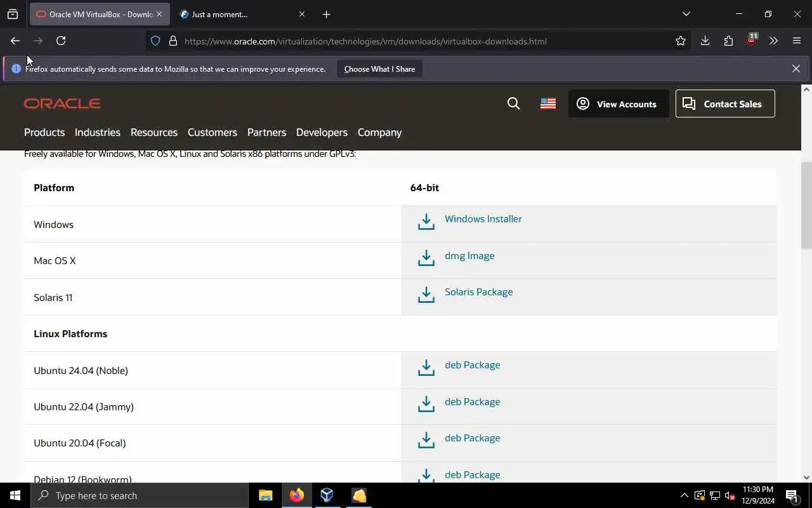Click download icon for Debian 12 row

[x=426, y=475]
